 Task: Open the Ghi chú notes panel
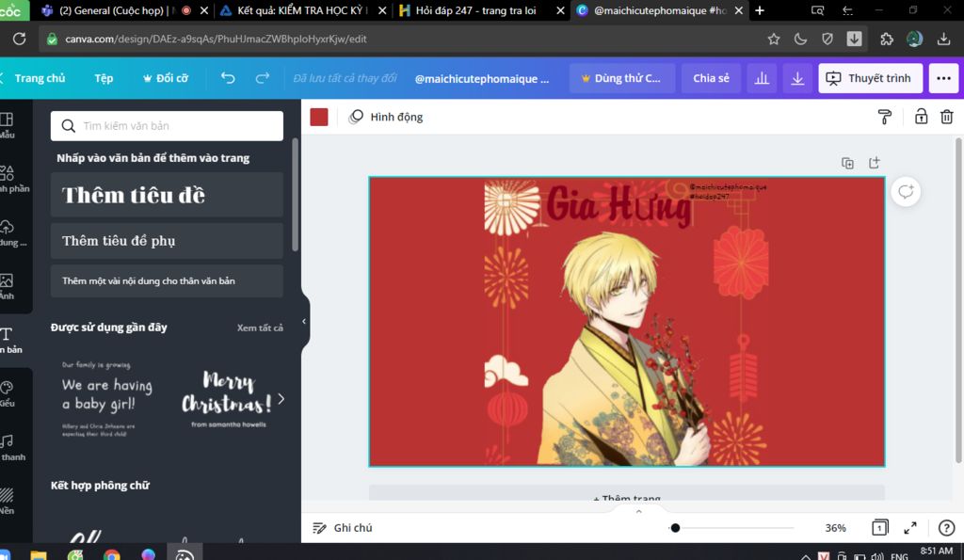pyautogui.click(x=343, y=527)
